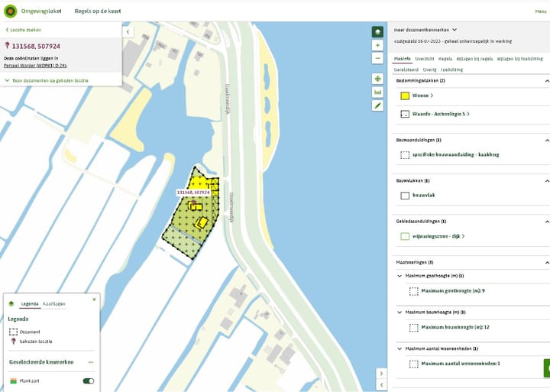Open the map layers button

[x=377, y=32]
